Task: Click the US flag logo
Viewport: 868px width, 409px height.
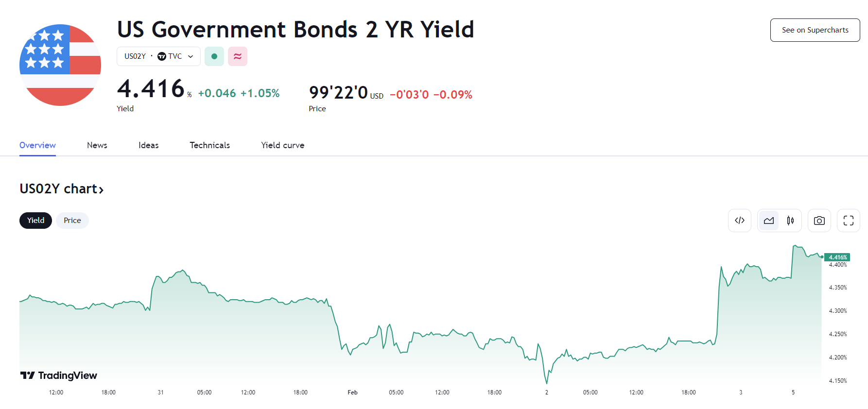Action: point(60,65)
